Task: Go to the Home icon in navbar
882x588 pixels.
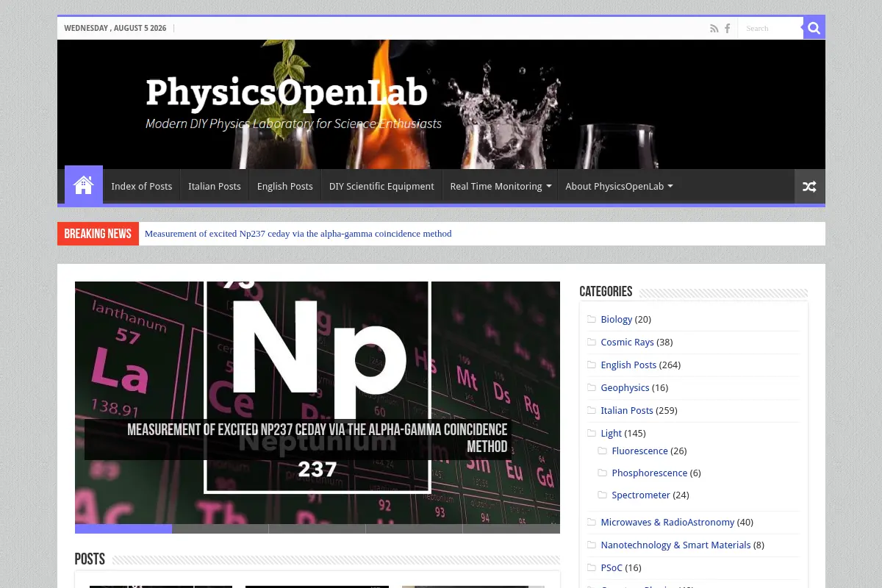Action: [x=84, y=185]
